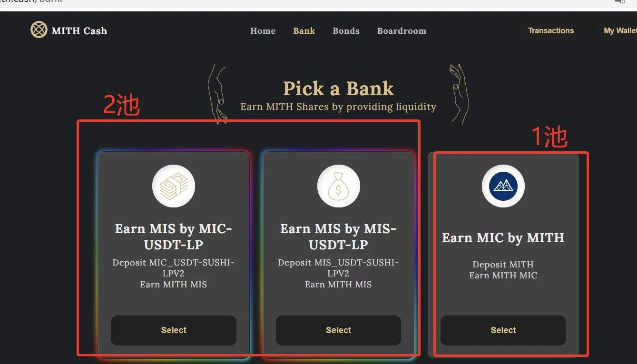Image resolution: width=637 pixels, height=364 pixels.
Task: Click the MITH Cash brand name text
Action: pos(79,31)
